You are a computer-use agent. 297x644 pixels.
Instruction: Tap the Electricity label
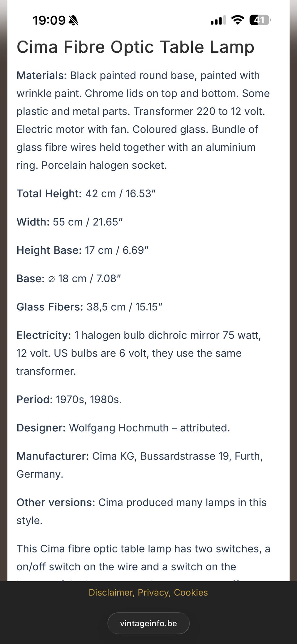click(44, 335)
